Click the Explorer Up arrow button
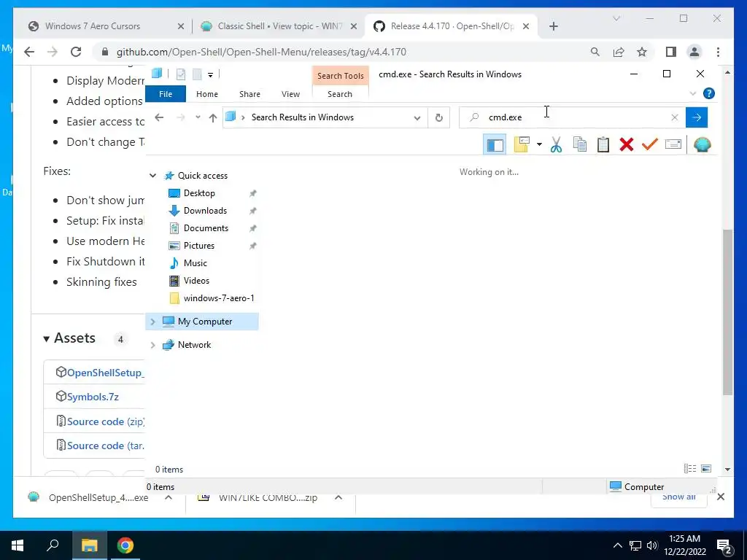The height and width of the screenshot is (560, 747). pos(212,117)
